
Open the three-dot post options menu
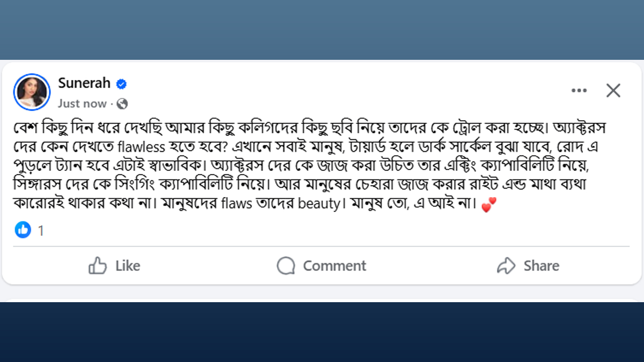tap(579, 90)
